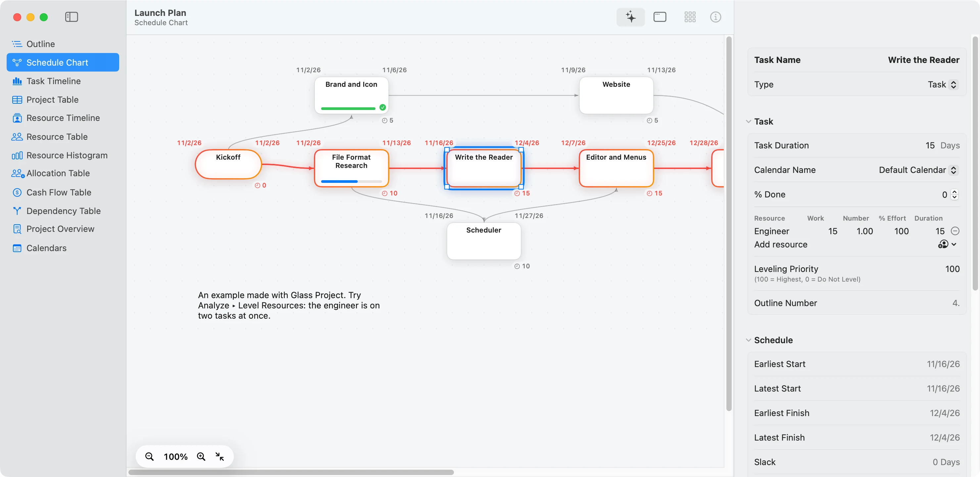Click the chart horizontal scrollbar
Image resolution: width=980 pixels, height=477 pixels.
pyautogui.click(x=291, y=472)
